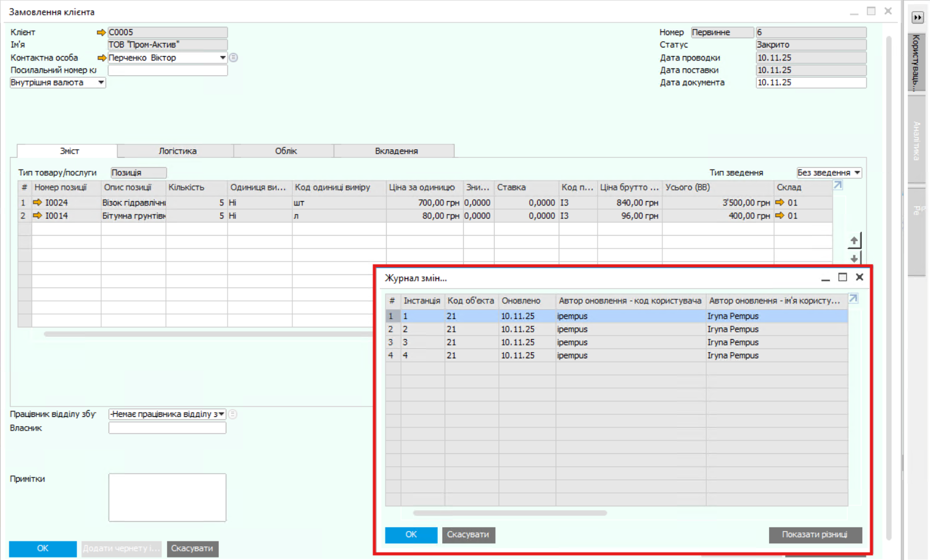
Task: Open change log table settings icon
Action: (x=854, y=299)
